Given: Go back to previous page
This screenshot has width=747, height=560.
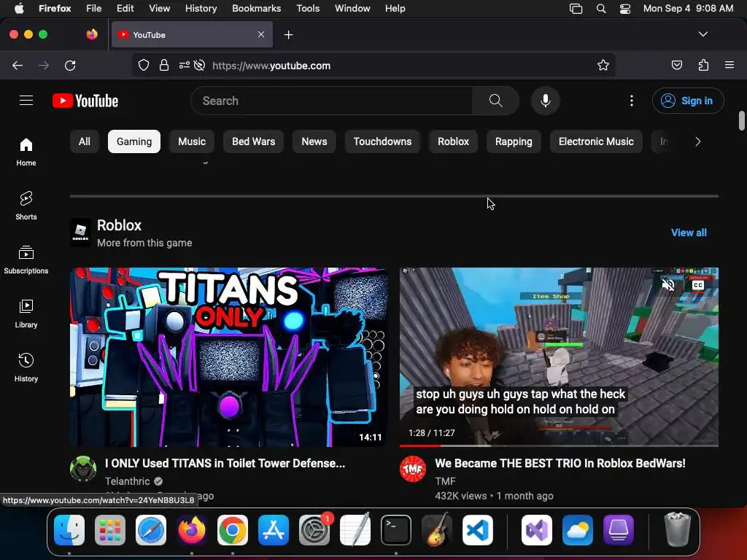Looking at the screenshot, I should [18, 65].
